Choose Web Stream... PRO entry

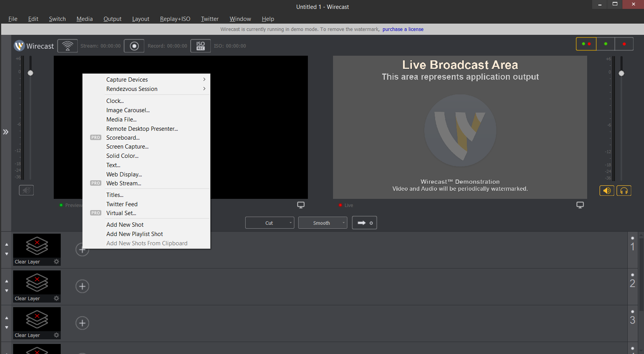[147, 183]
